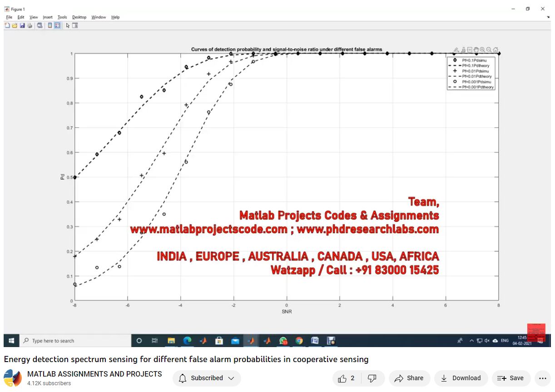Image resolution: width=555 pixels, height=392 pixels.
Task: Click the muted volume tray icon
Action: (487, 341)
